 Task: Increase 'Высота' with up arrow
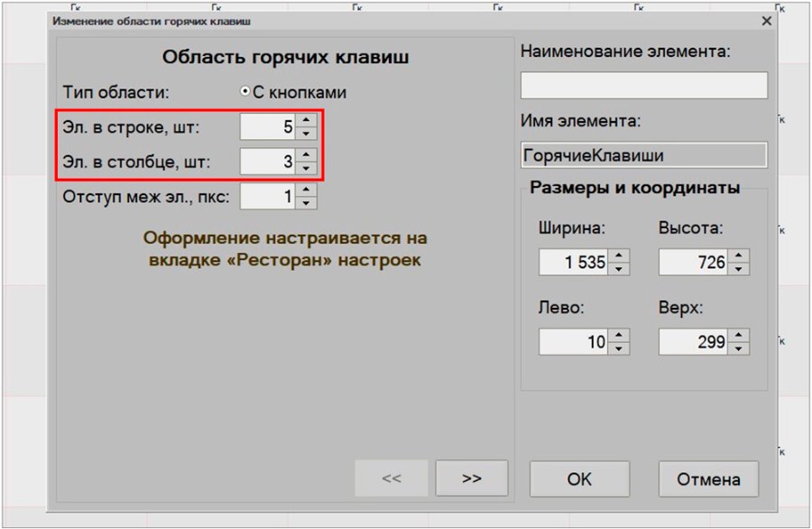pos(739,255)
